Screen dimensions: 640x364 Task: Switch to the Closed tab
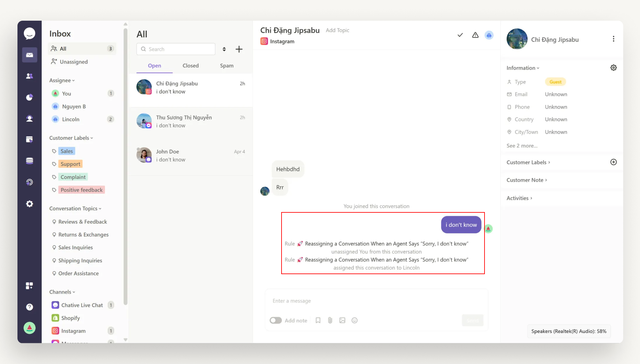click(190, 65)
